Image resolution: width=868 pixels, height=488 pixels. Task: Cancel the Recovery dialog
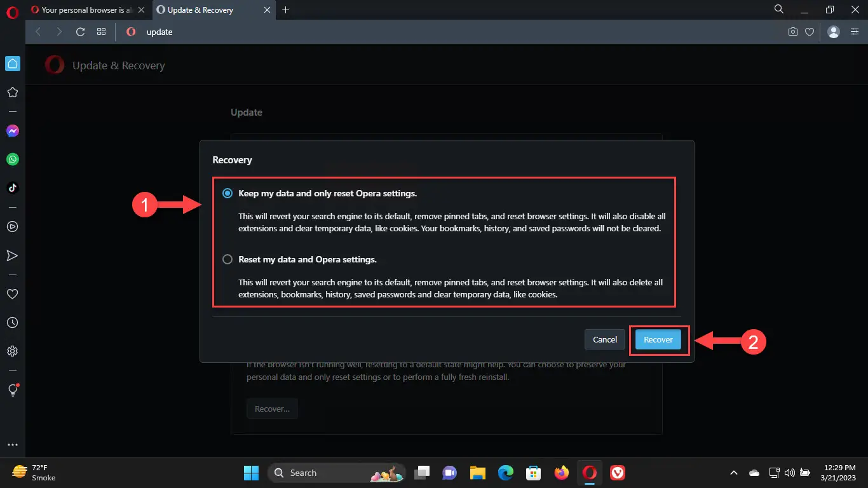coord(605,339)
